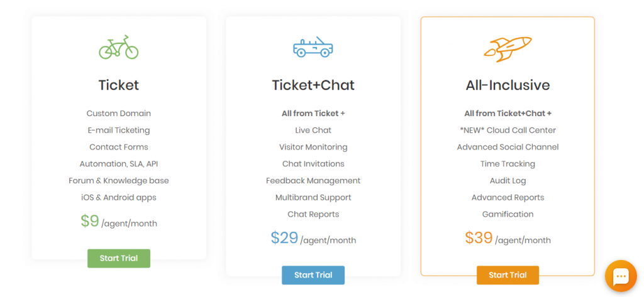Click the $9 price label
The width and height of the screenshot is (644, 297).
pyautogui.click(x=89, y=221)
